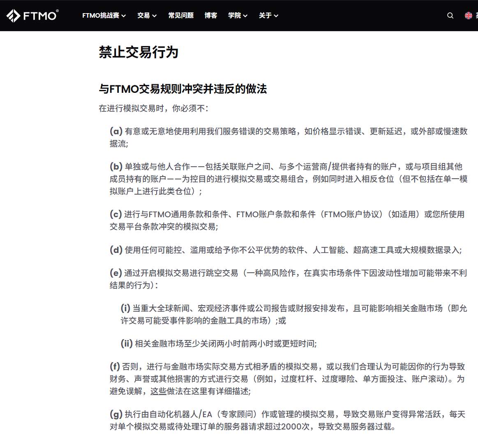Navigate to the 博客 menu item
The height and width of the screenshot is (448, 478).
tap(211, 16)
